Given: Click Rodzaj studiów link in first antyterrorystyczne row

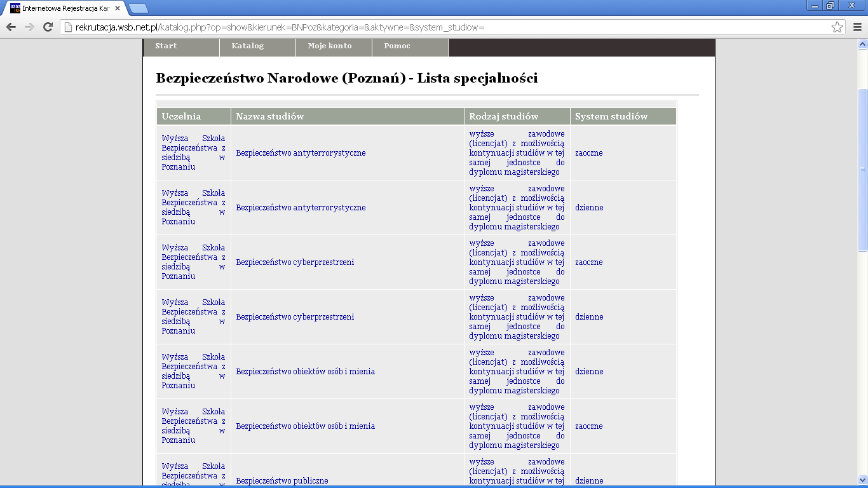Looking at the screenshot, I should click(x=517, y=153).
